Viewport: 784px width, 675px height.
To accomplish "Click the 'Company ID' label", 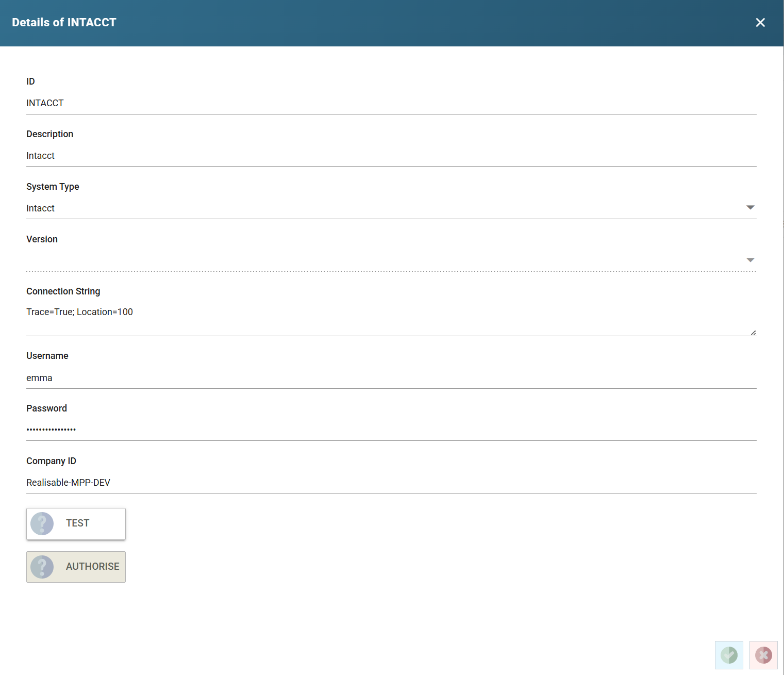I will pos(51,461).
